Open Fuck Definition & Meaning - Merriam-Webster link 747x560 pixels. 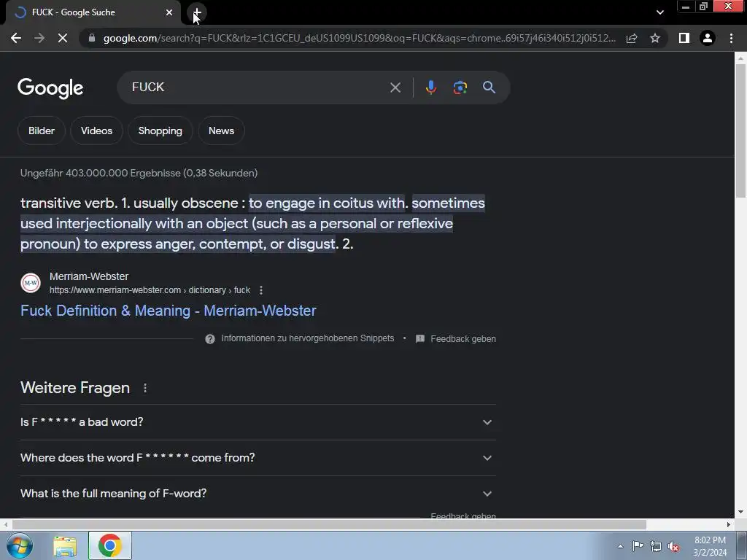point(169,311)
